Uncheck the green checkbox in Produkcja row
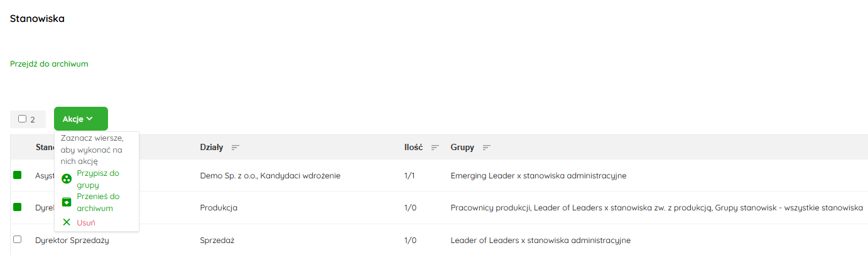 (x=17, y=207)
